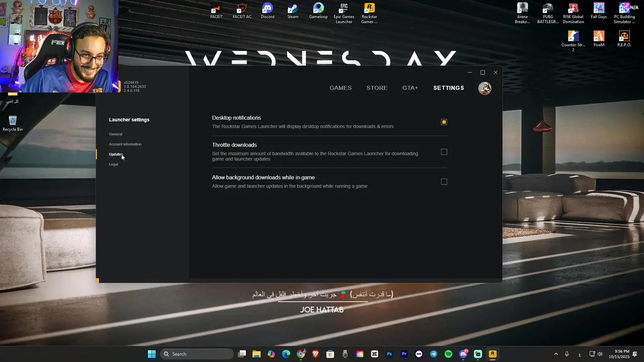The width and height of the screenshot is (644, 362).
Task: Click the "Desktop notifications" heading text
Action: click(x=236, y=118)
